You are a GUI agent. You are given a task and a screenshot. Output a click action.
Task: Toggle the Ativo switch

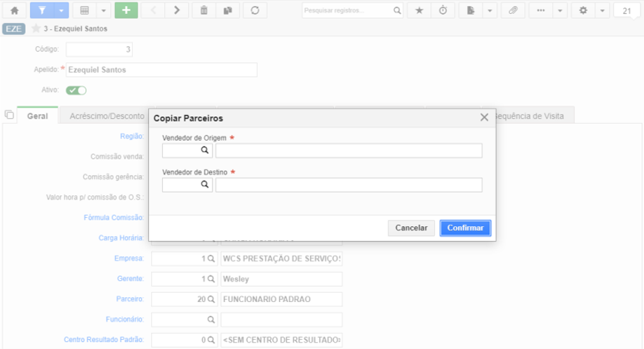click(76, 90)
